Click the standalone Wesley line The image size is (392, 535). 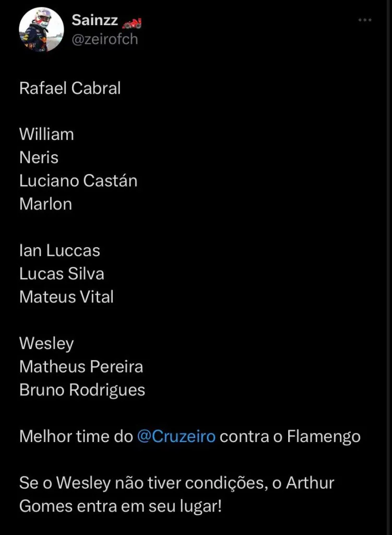tap(46, 343)
